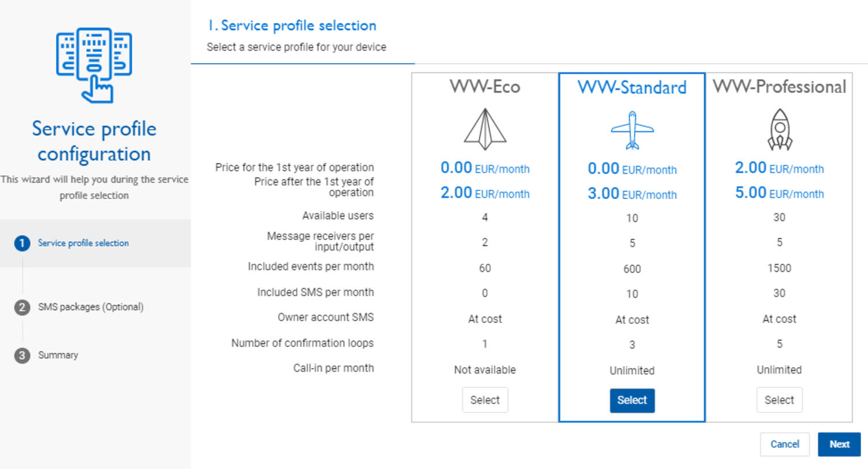Open the SMS packages (Optional) step

pyautogui.click(x=91, y=306)
